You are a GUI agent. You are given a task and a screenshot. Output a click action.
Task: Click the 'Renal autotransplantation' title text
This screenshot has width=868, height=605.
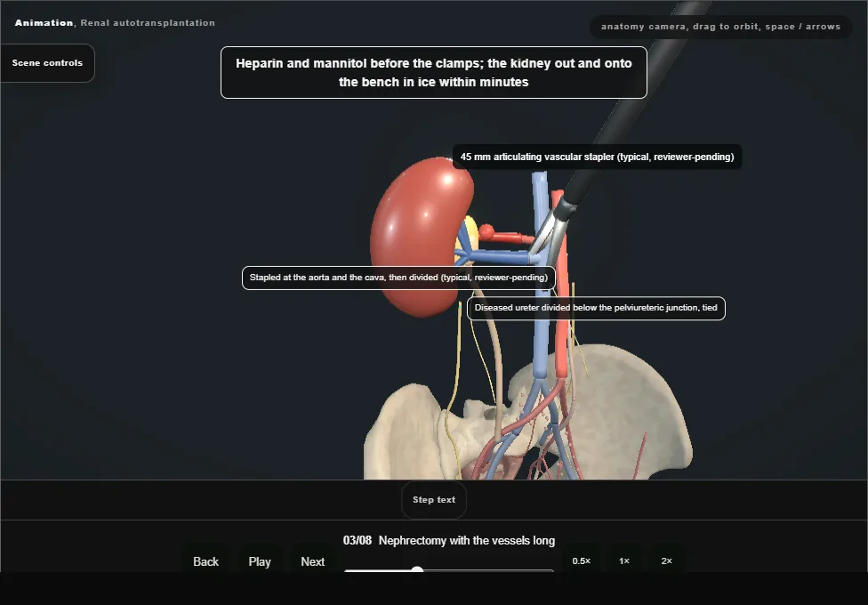[x=148, y=23]
